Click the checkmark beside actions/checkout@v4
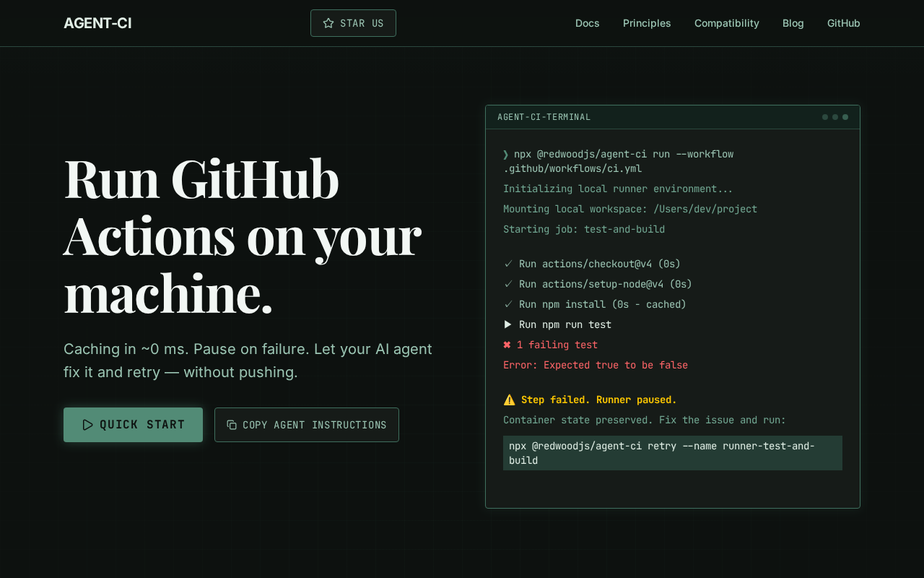This screenshot has width=924, height=578. 508,264
